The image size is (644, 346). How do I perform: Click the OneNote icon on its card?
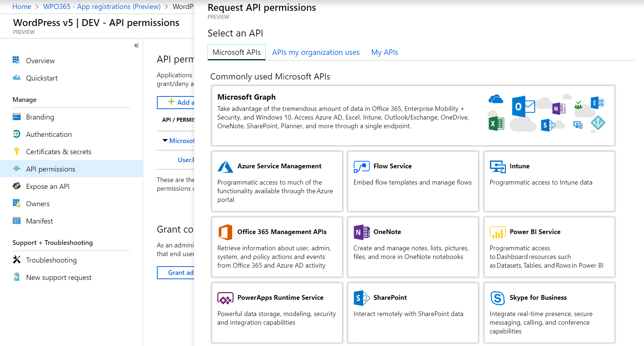[x=362, y=232]
